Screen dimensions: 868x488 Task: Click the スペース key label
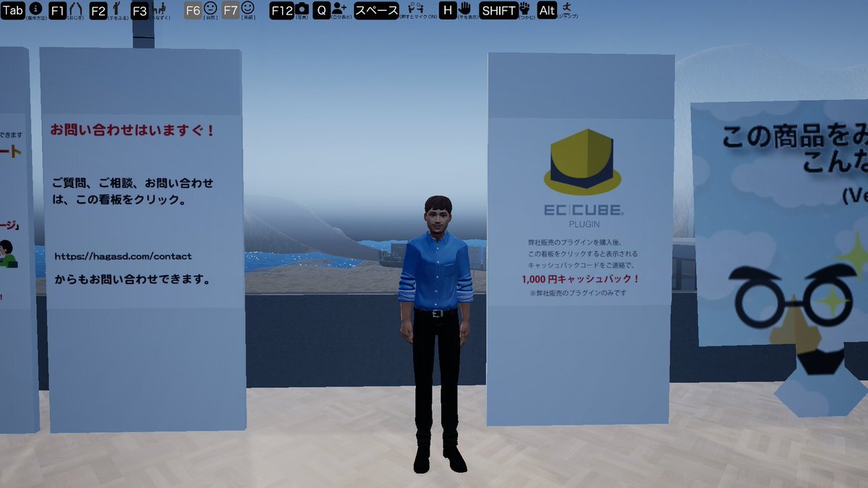(376, 10)
